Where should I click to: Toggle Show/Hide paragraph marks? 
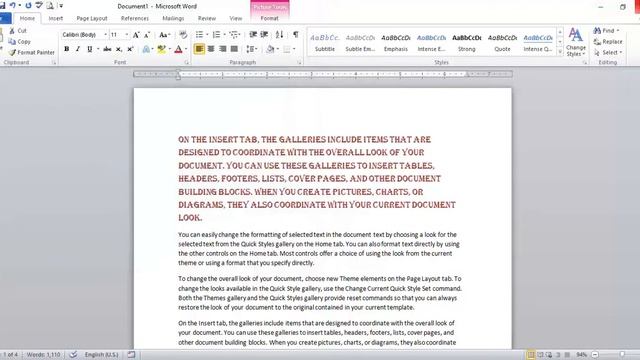(296, 35)
